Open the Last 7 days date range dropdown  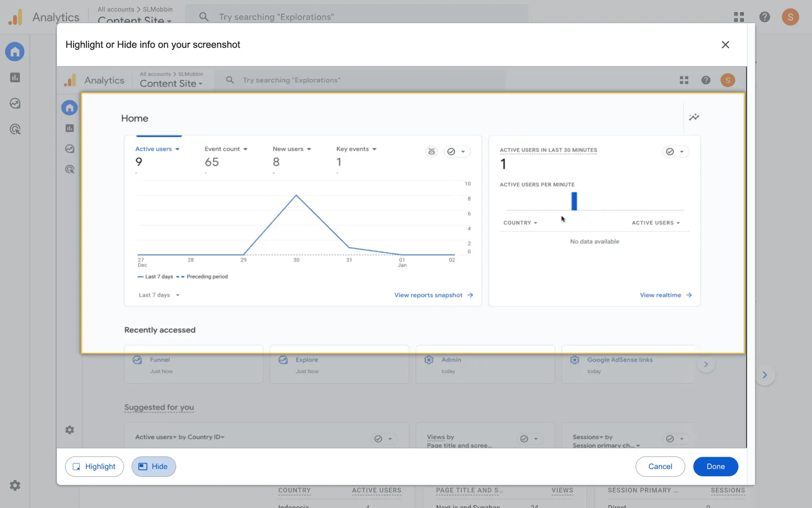click(159, 295)
